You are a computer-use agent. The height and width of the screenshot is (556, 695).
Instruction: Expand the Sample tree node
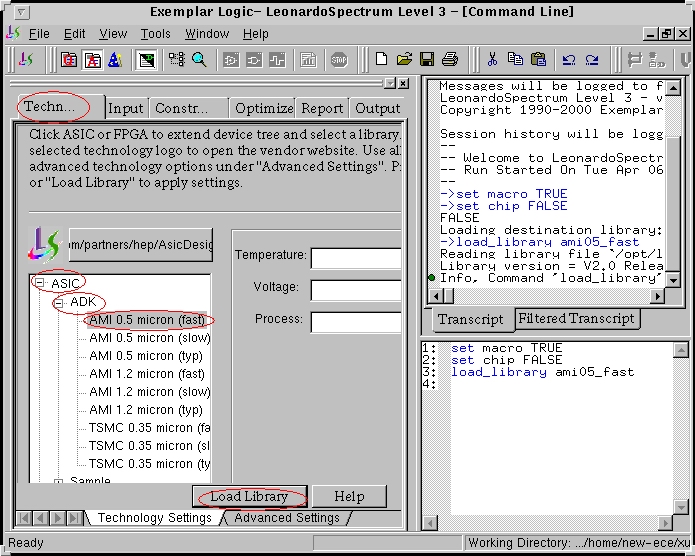59,481
